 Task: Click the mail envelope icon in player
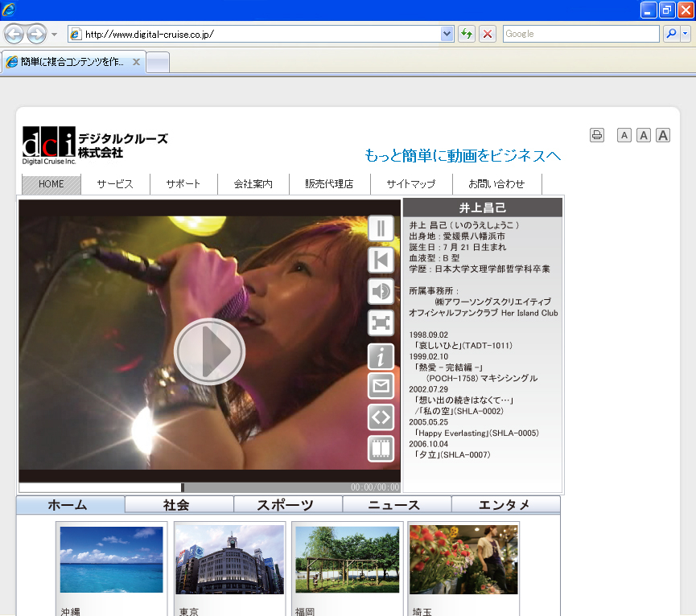381,386
